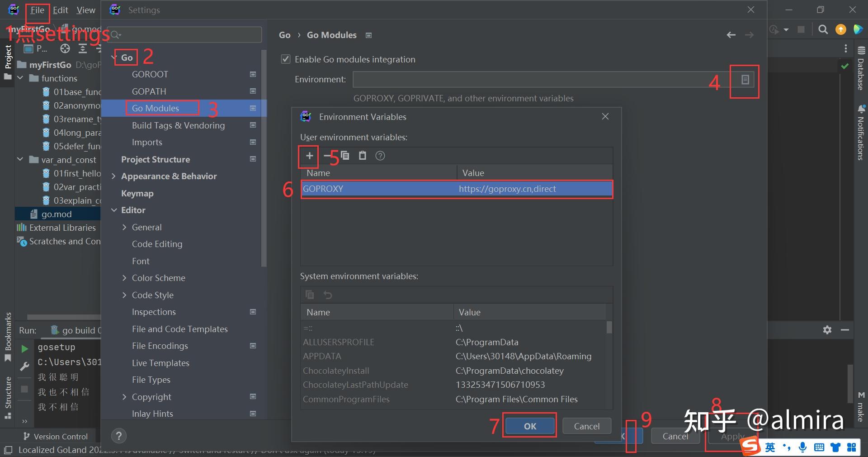Open the Bookmarks side tab
Viewport: 868px width, 457px height.
click(8, 337)
